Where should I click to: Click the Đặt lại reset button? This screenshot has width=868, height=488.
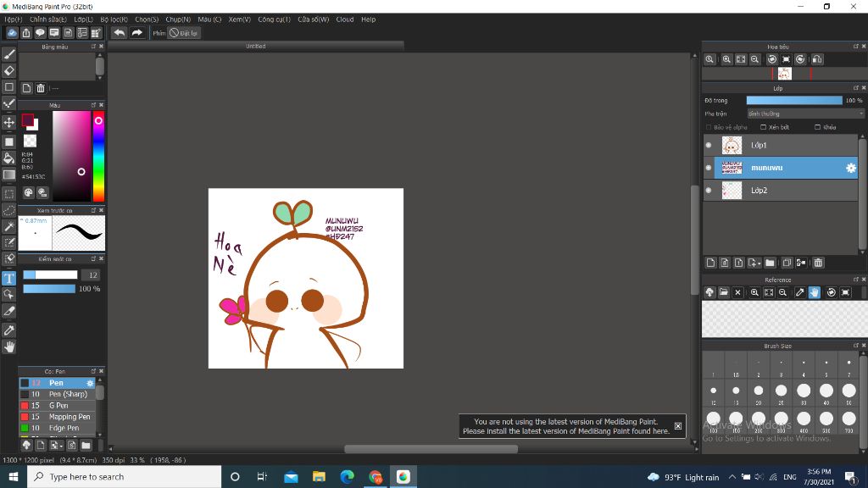coord(184,33)
